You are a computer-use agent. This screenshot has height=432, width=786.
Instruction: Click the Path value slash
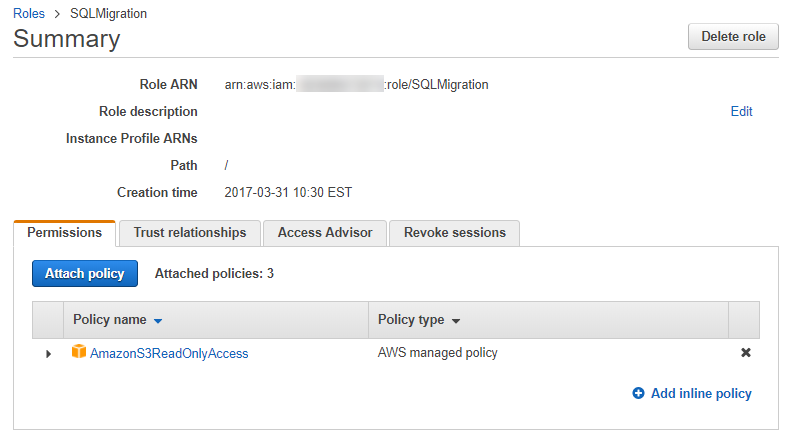(x=227, y=165)
